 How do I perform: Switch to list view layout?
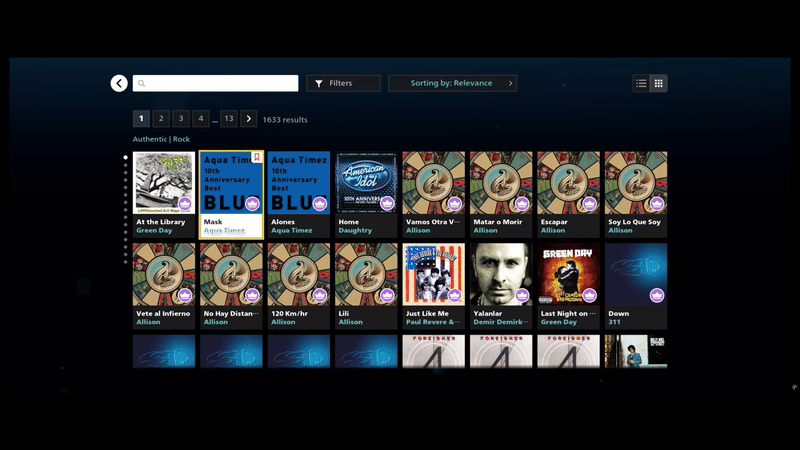[641, 84]
